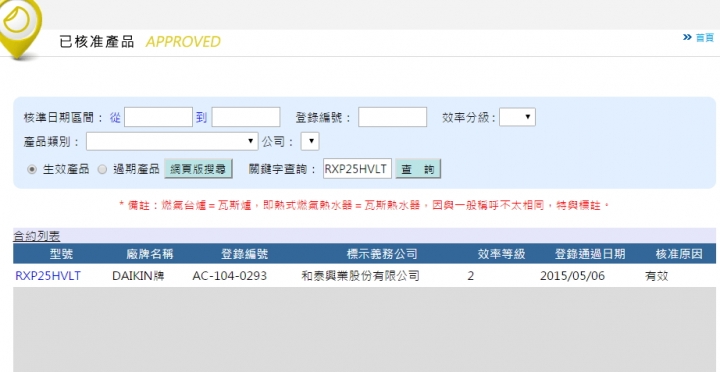
Task: Click the DAIKIN牌 brand cell
Action: click(x=138, y=276)
